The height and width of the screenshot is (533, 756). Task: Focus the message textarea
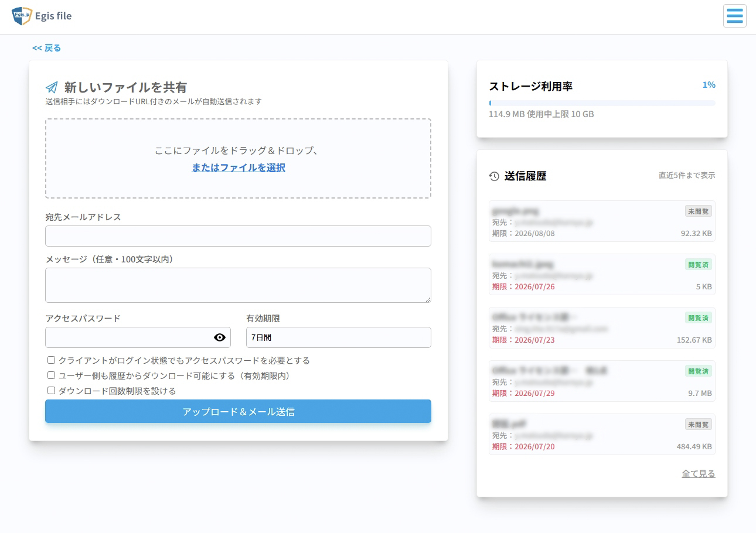click(238, 285)
